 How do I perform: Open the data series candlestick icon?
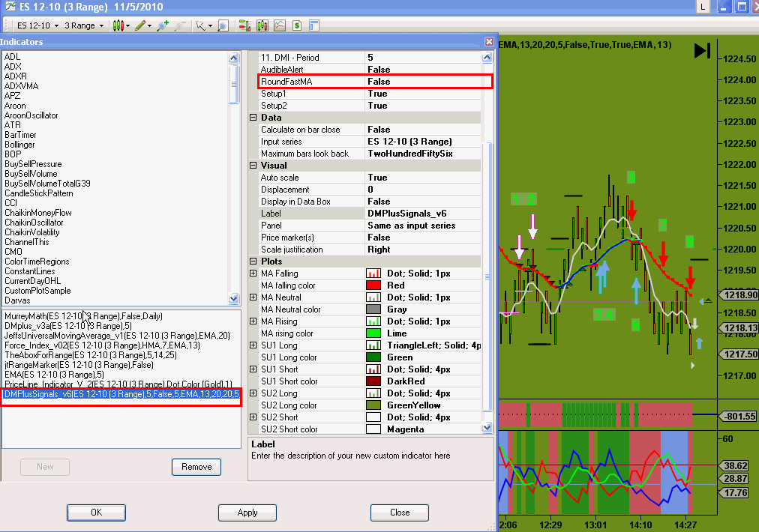click(262, 25)
